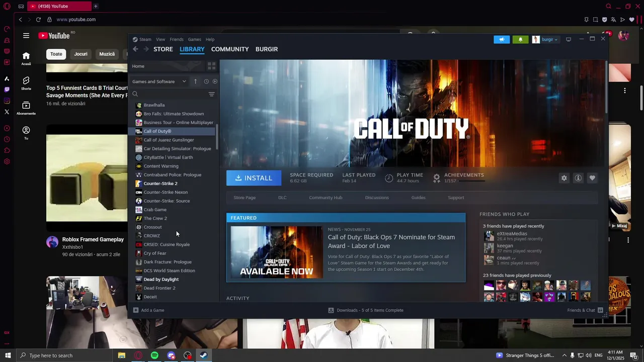This screenshot has height=362, width=644.
Task: Open the Friends menu in Steam
Action: pos(177,39)
